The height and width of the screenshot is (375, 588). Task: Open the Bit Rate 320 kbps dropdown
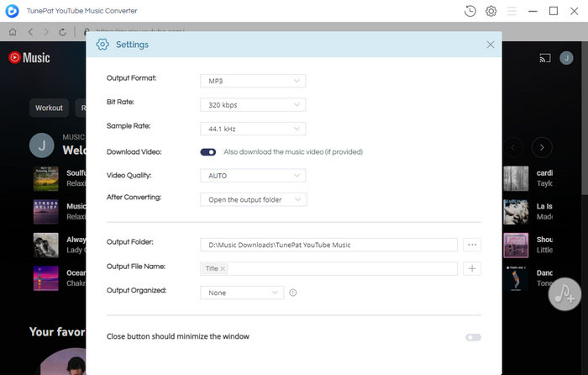[x=253, y=105]
